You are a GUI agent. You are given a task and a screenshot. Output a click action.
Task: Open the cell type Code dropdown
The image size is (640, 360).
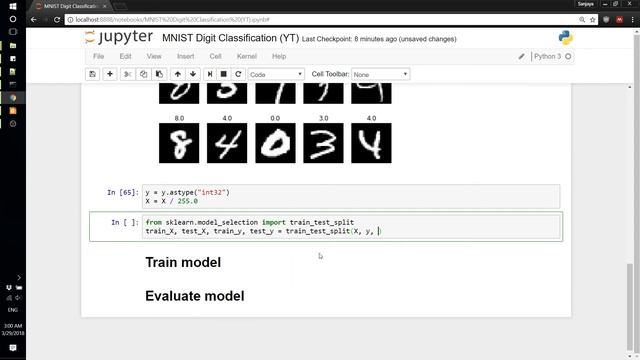click(276, 74)
